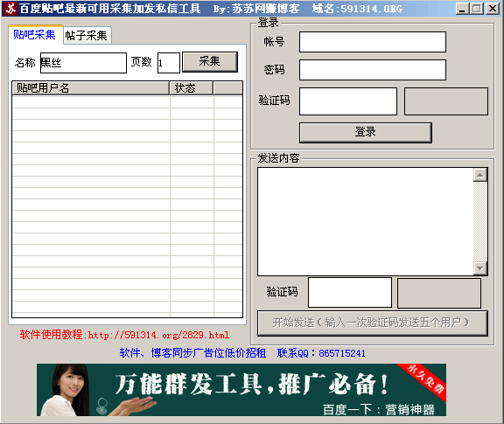Click the 密码 password input field
504x424 pixels.
tap(373, 70)
